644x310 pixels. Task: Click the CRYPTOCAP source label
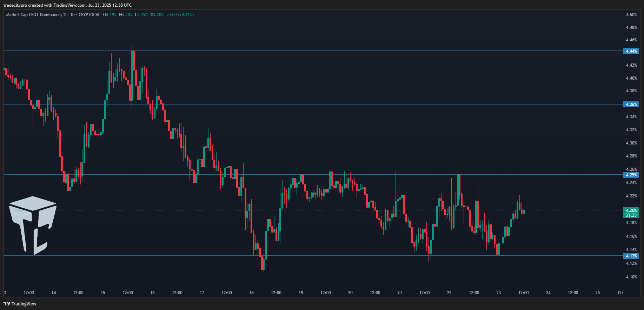point(89,15)
